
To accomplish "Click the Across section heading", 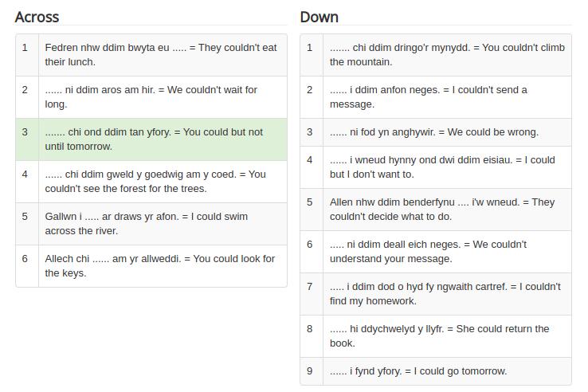I will point(37,18).
